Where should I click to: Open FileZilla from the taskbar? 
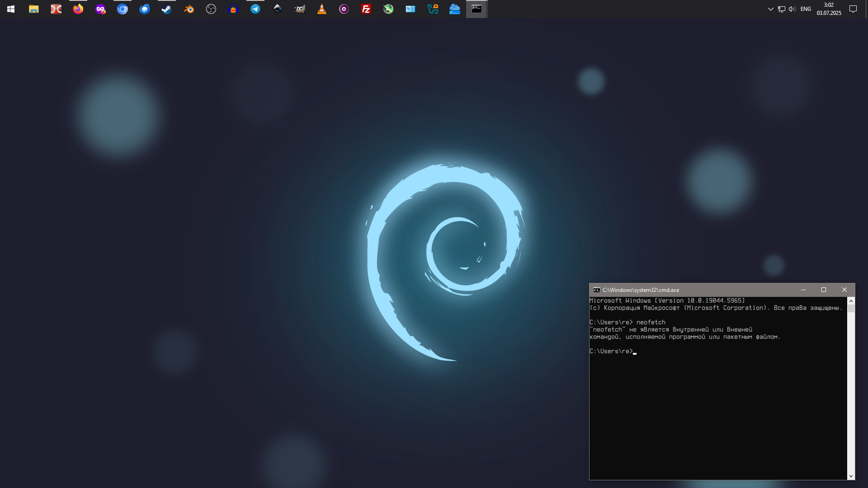366,9
